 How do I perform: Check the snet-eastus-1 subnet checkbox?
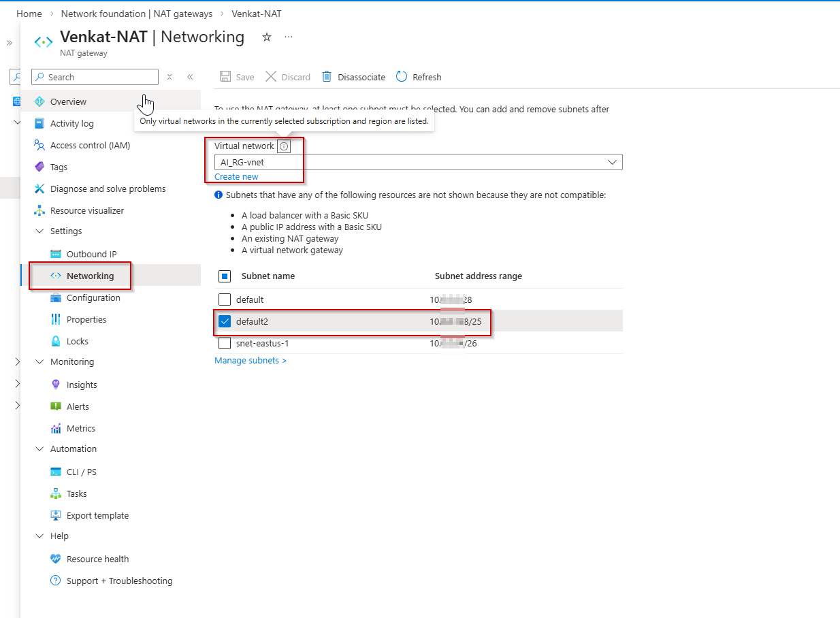[x=225, y=343]
